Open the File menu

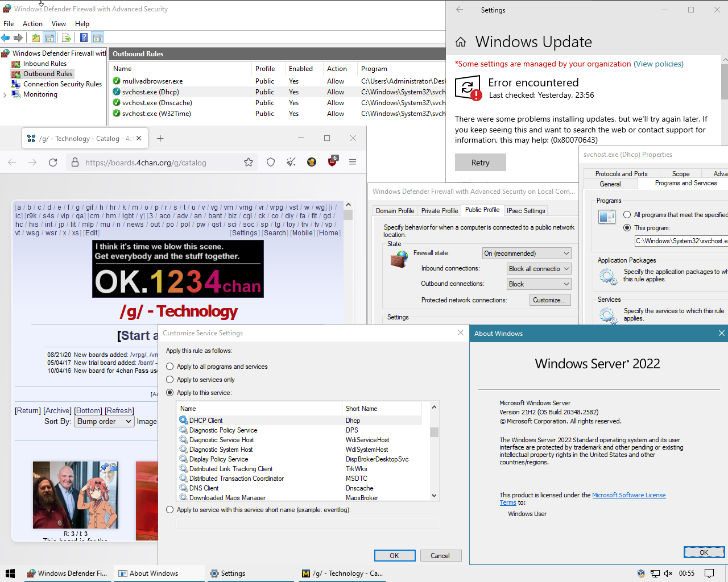[x=9, y=24]
